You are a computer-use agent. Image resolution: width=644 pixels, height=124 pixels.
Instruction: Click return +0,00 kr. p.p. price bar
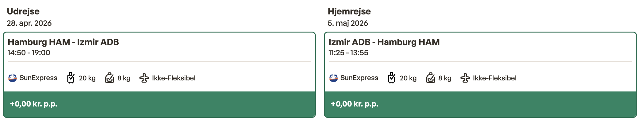(480, 104)
